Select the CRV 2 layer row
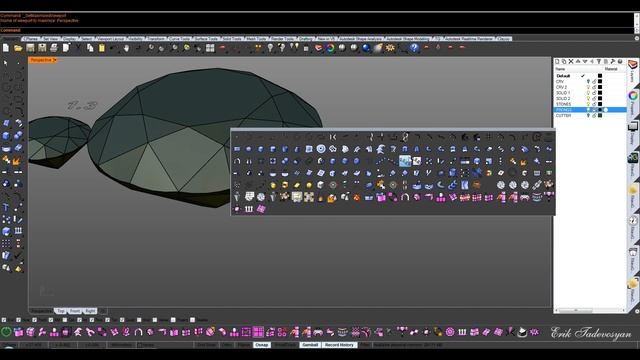The height and width of the screenshot is (360, 640). click(x=590, y=87)
